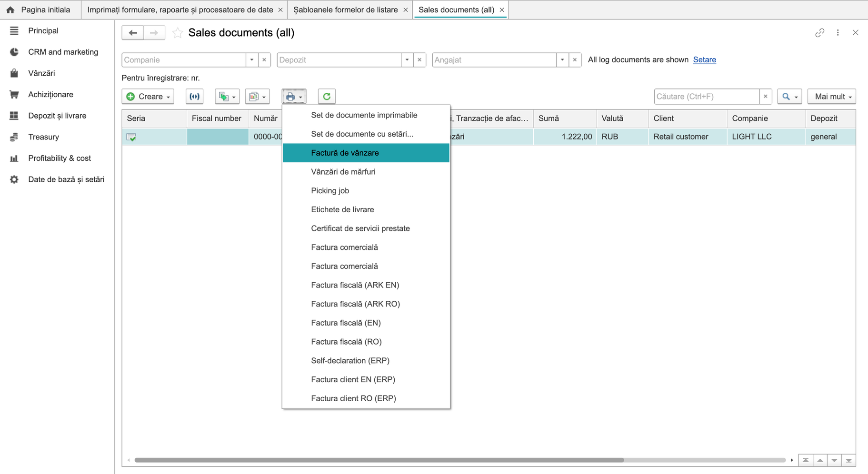The height and width of the screenshot is (474, 868).
Task: Click the broadcast (••) toolbar button
Action: click(194, 97)
